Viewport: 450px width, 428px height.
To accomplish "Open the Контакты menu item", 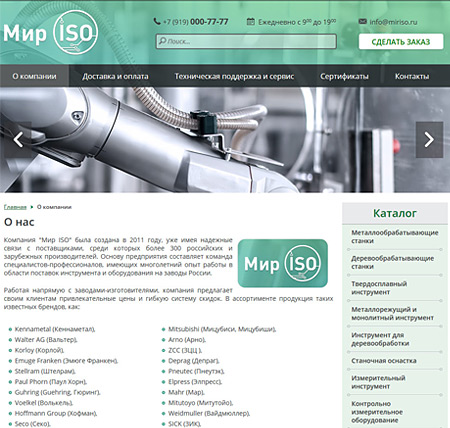I will pos(412,76).
